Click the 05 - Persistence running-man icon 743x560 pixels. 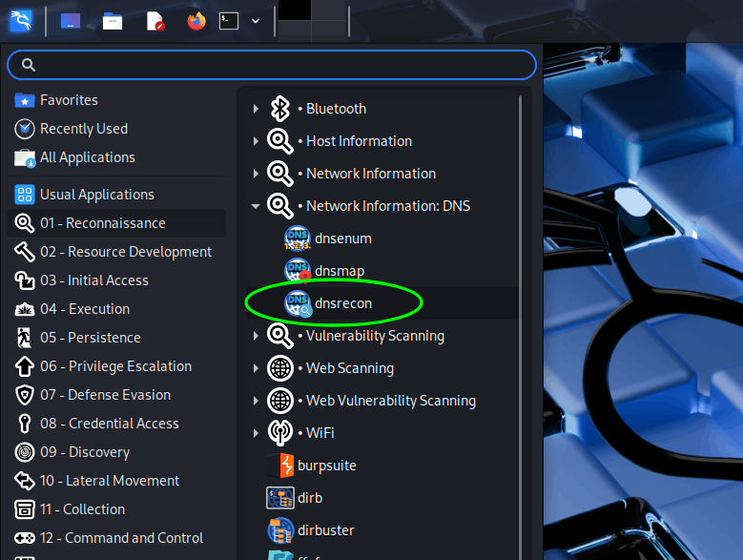point(24,338)
